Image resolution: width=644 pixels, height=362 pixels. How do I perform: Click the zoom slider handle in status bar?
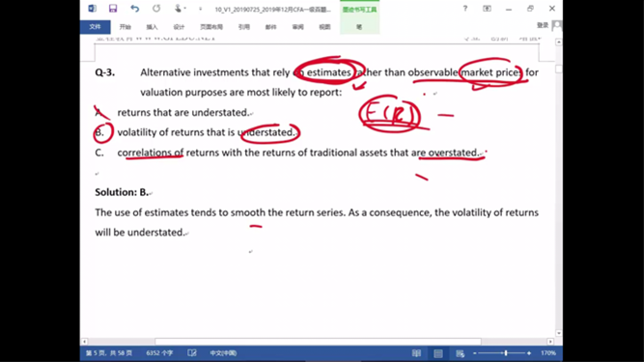point(506,353)
